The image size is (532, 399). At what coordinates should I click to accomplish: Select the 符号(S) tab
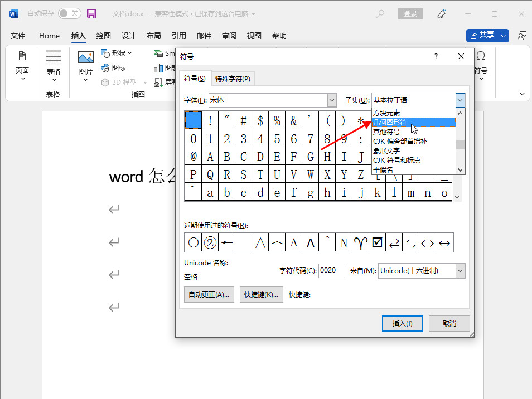click(195, 79)
